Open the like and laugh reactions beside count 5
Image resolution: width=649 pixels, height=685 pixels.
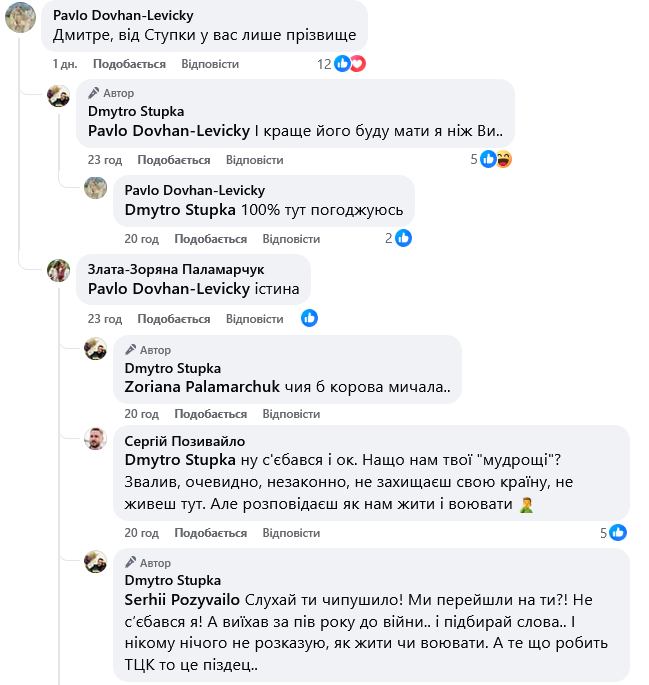click(496, 159)
